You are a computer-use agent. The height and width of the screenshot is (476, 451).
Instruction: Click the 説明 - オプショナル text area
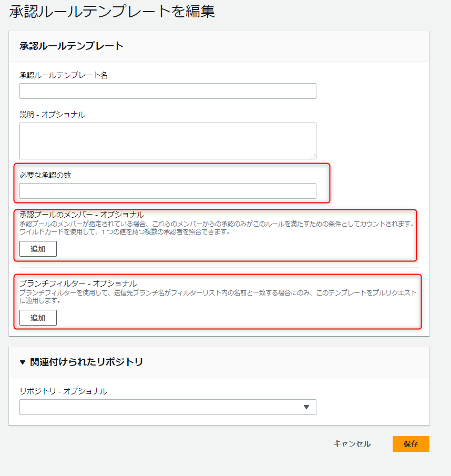168,141
